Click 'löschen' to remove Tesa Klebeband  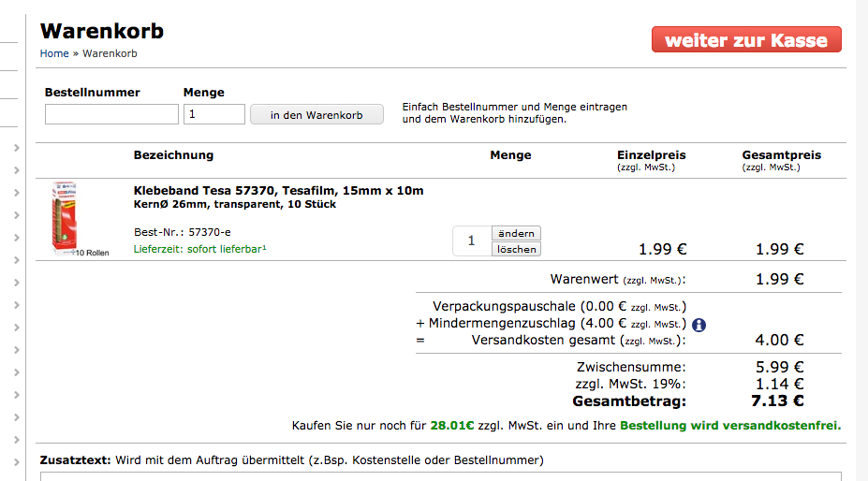516,249
